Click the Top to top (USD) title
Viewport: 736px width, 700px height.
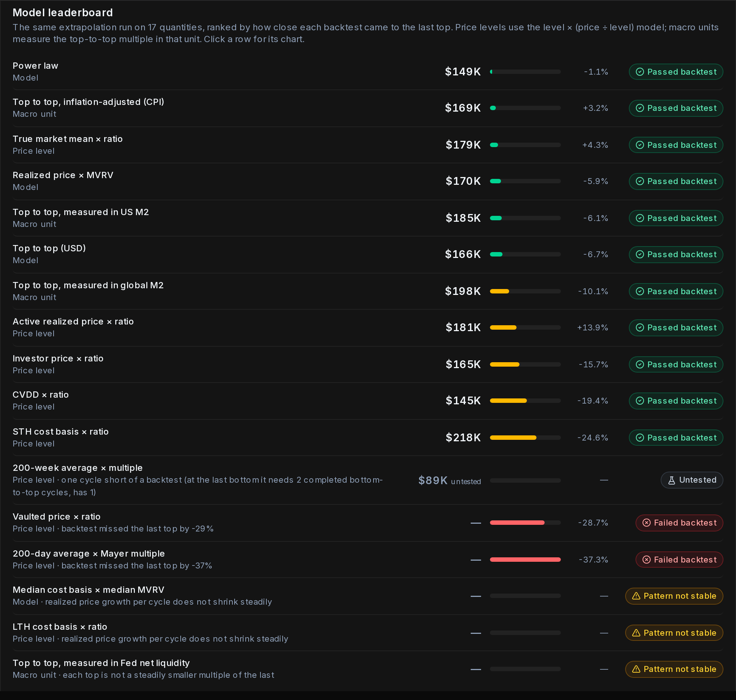click(49, 248)
